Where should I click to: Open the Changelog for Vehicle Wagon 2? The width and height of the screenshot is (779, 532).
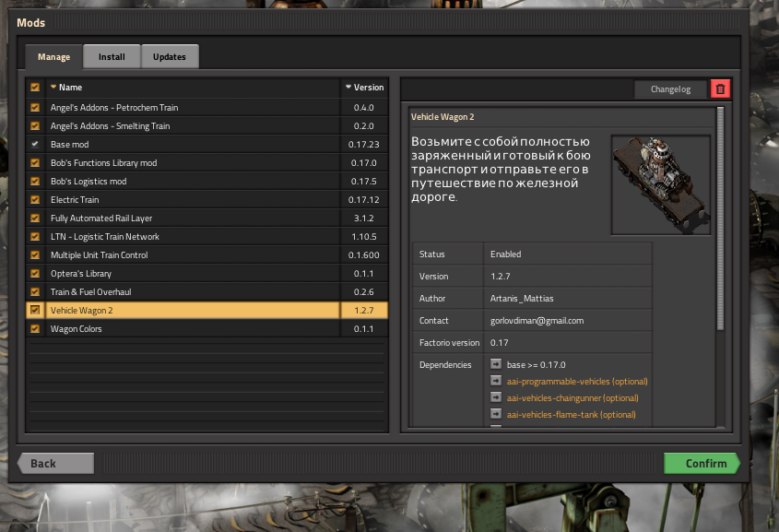click(671, 89)
